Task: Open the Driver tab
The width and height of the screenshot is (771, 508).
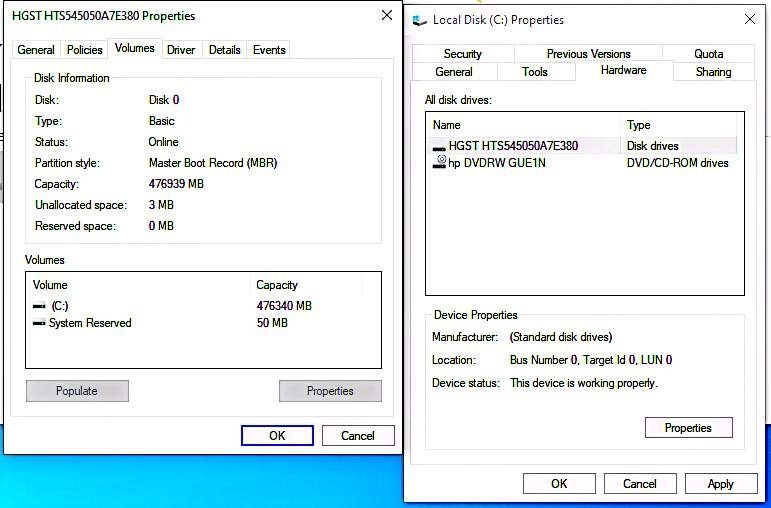Action: coord(181,50)
